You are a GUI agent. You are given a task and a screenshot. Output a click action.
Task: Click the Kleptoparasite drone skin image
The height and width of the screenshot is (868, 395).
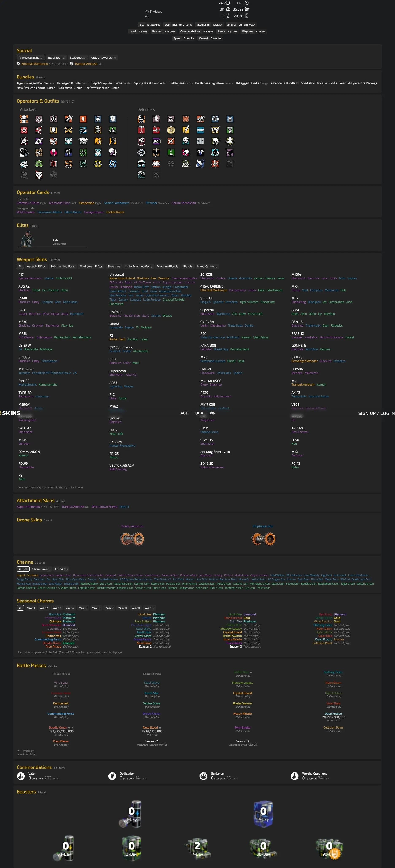click(263, 539)
